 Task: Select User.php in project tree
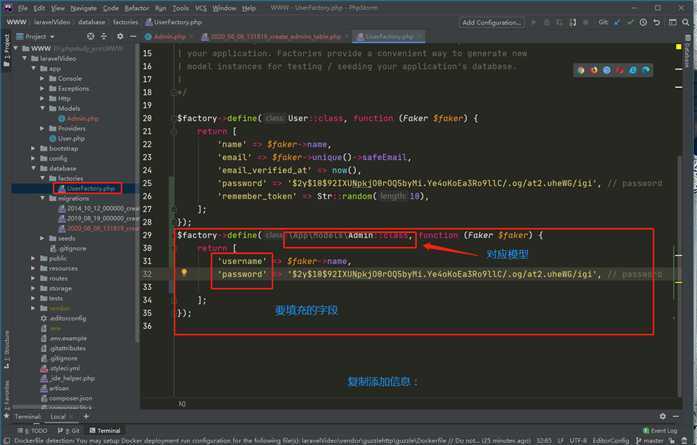pos(67,138)
